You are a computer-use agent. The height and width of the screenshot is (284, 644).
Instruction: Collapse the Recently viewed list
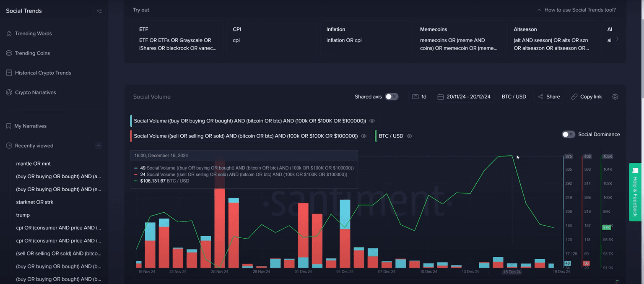(x=99, y=146)
